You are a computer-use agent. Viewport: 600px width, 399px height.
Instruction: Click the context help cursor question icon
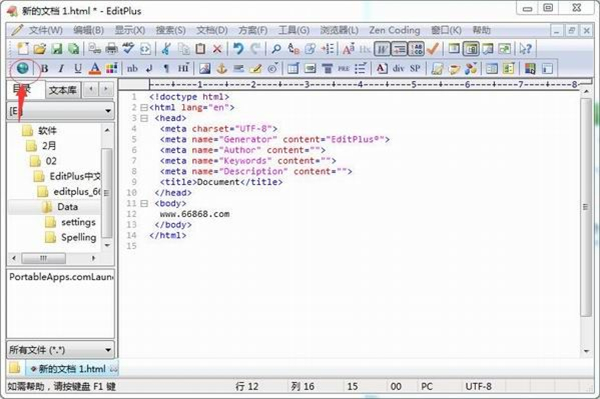click(x=525, y=49)
